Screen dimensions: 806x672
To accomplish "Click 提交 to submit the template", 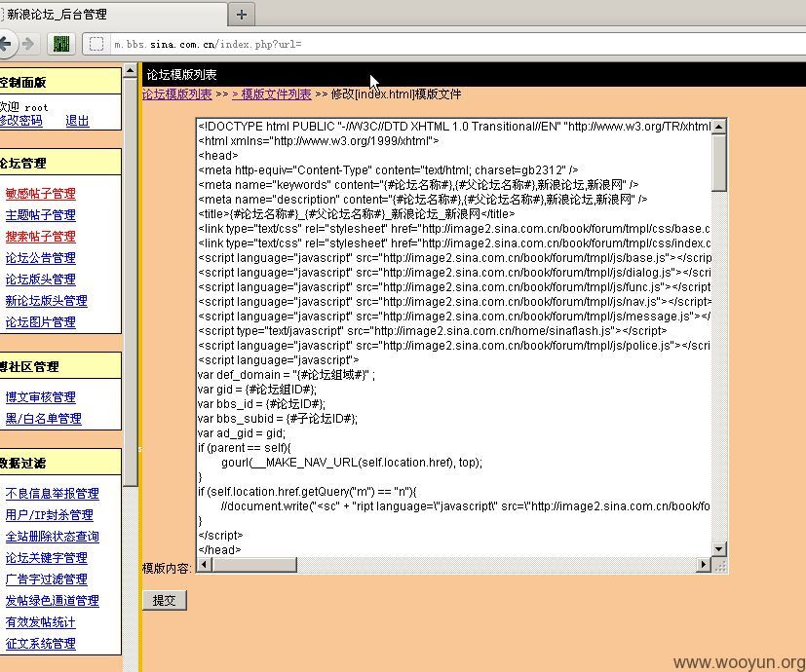I will point(164,600).
